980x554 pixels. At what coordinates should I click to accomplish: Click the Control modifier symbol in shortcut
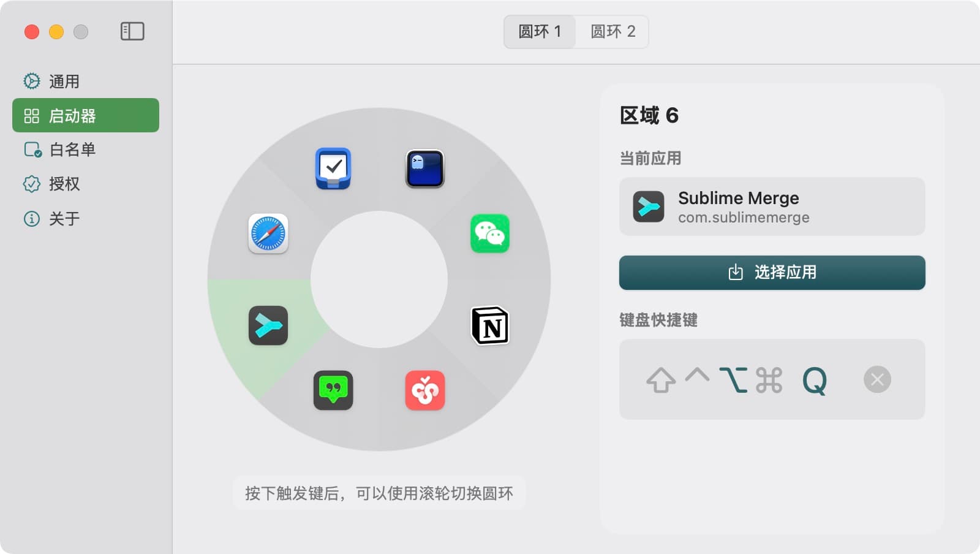coord(697,374)
